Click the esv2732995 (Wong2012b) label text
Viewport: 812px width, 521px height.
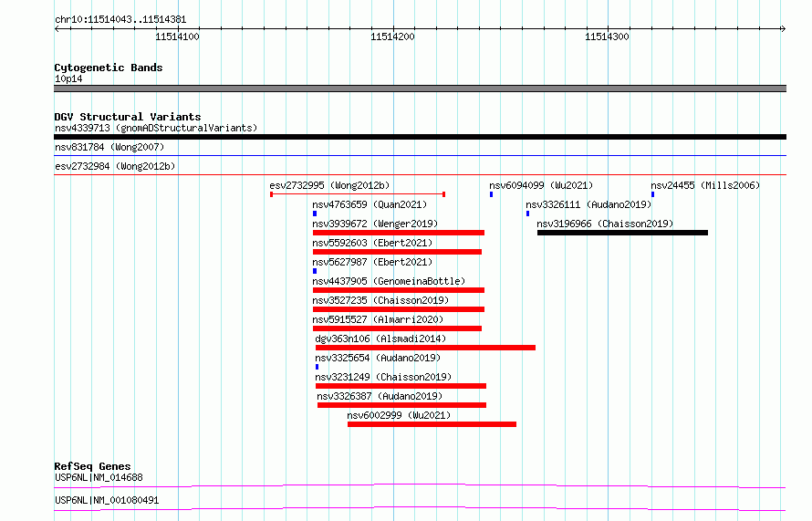329,185
